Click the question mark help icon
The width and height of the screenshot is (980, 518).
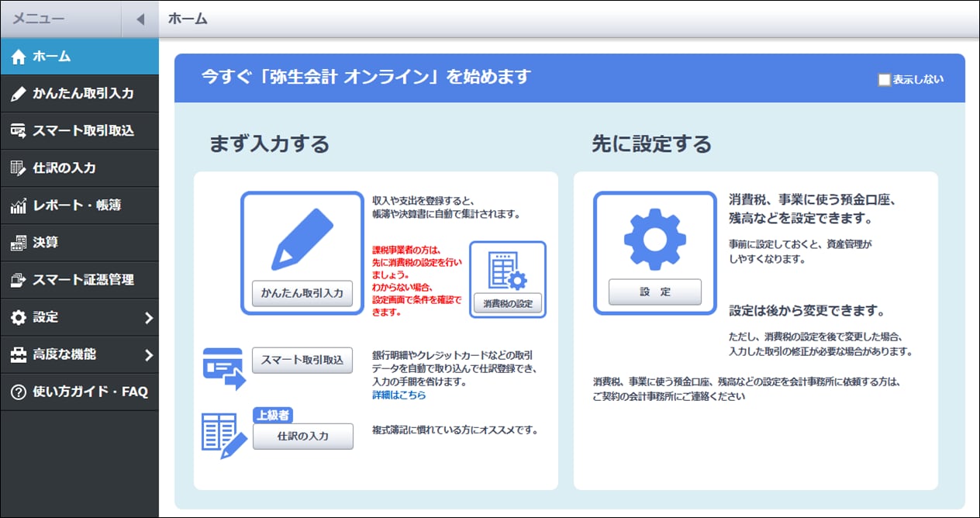(19, 392)
